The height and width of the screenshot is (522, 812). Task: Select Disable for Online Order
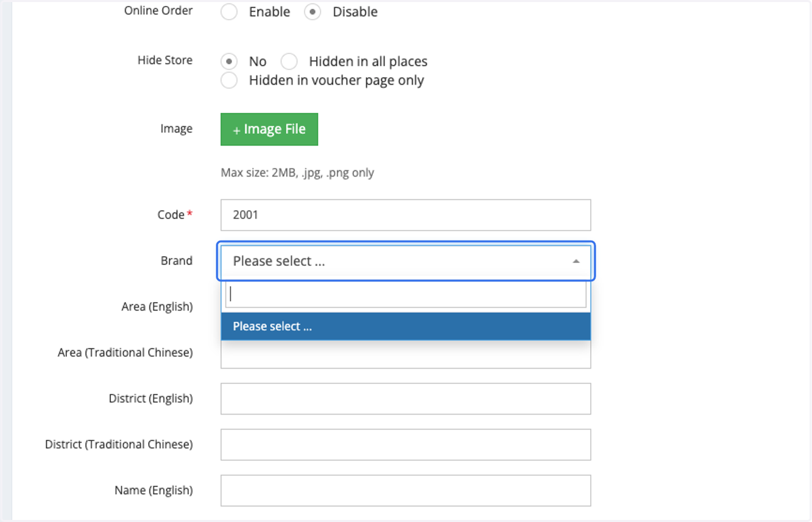[312, 12]
